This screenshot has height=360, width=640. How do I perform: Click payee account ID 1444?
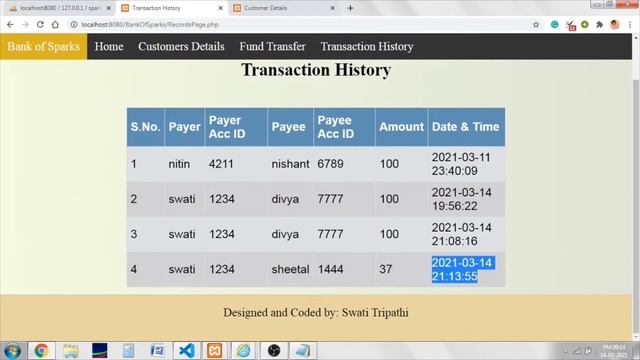click(330, 269)
